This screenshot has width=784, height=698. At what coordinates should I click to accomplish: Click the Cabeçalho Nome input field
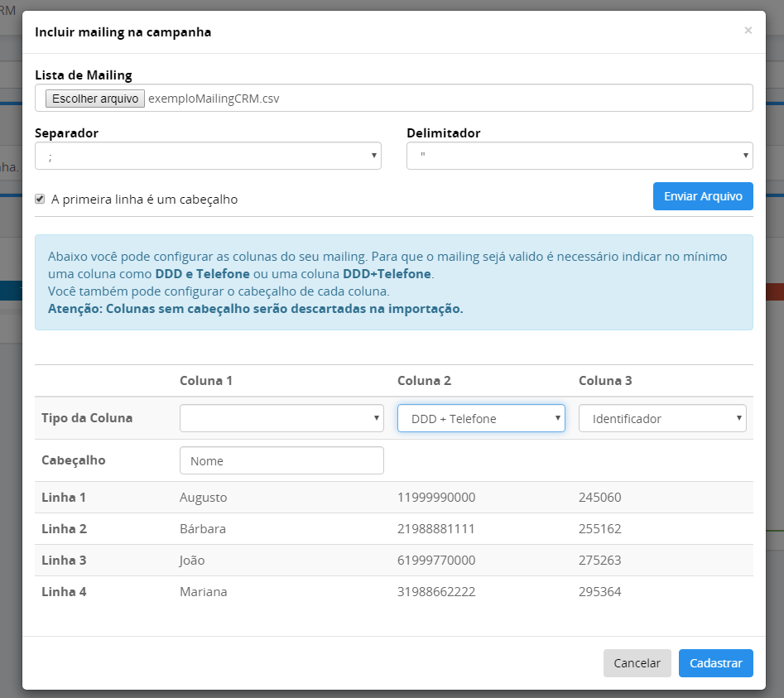pyautogui.click(x=281, y=460)
